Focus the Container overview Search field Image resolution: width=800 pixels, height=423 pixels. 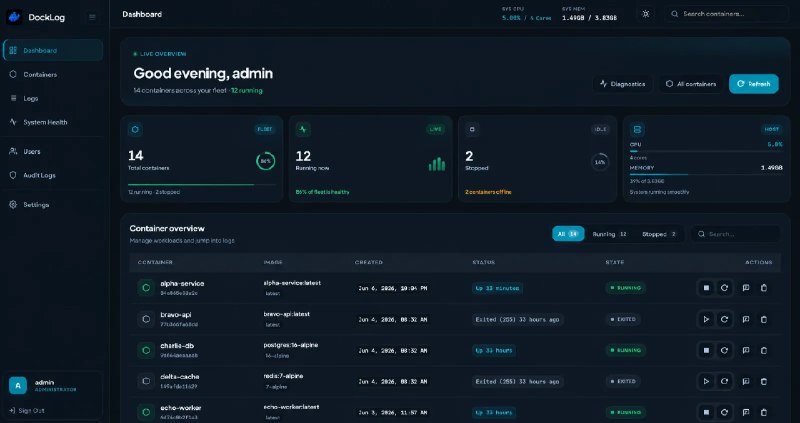pyautogui.click(x=736, y=234)
